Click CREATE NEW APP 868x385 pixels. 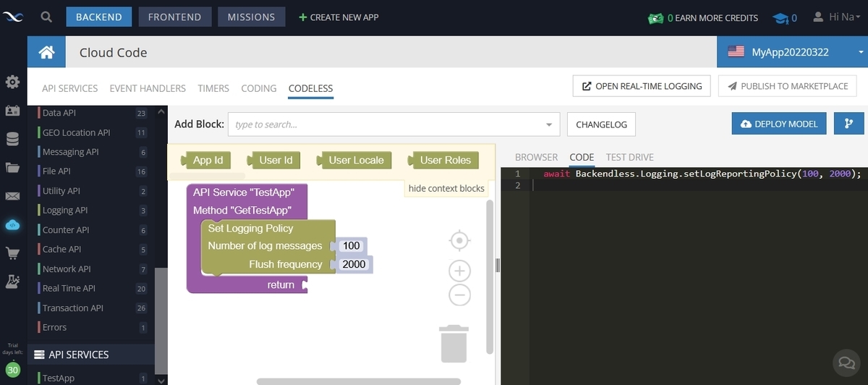click(339, 17)
